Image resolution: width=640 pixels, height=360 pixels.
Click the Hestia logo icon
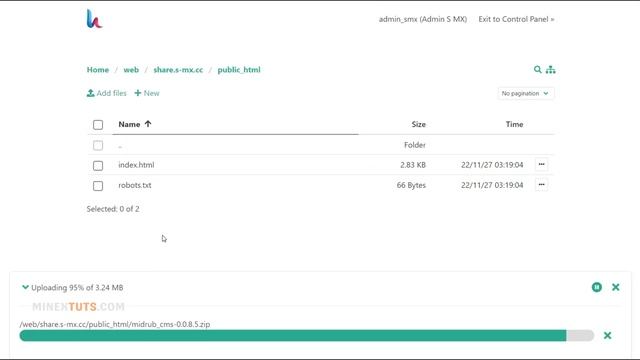[94, 19]
